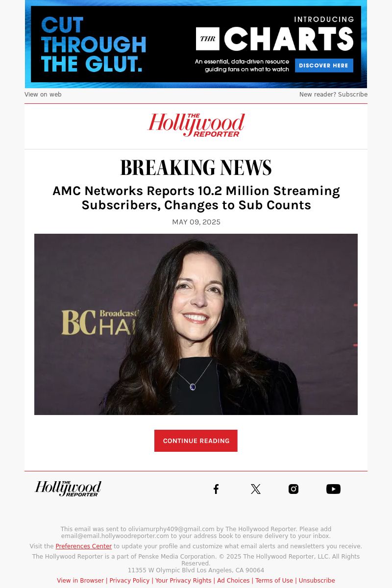This screenshot has width=392, height=588.
Task: Open Your Privacy Rights link
Action: tap(183, 581)
